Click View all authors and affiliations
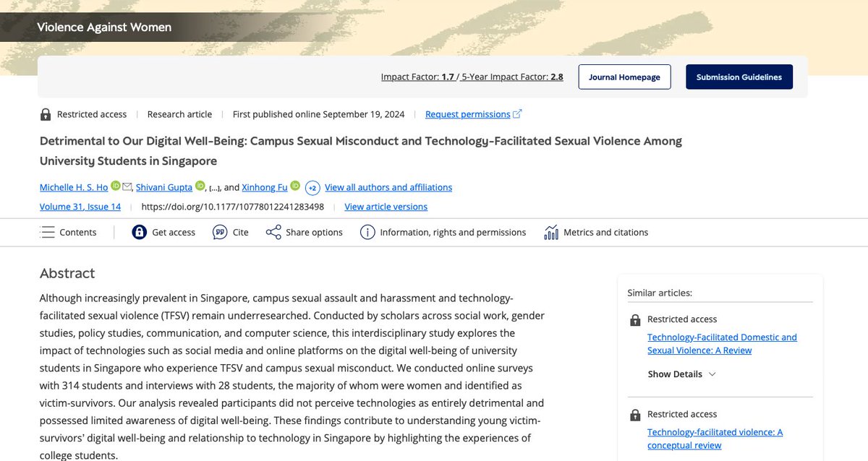Image resolution: width=868 pixels, height=461 pixels. coord(388,187)
